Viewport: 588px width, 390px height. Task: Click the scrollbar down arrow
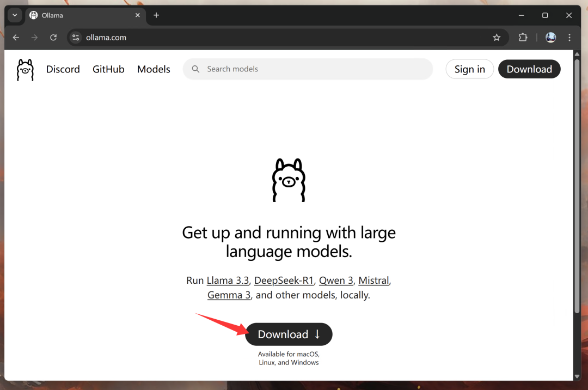(577, 376)
